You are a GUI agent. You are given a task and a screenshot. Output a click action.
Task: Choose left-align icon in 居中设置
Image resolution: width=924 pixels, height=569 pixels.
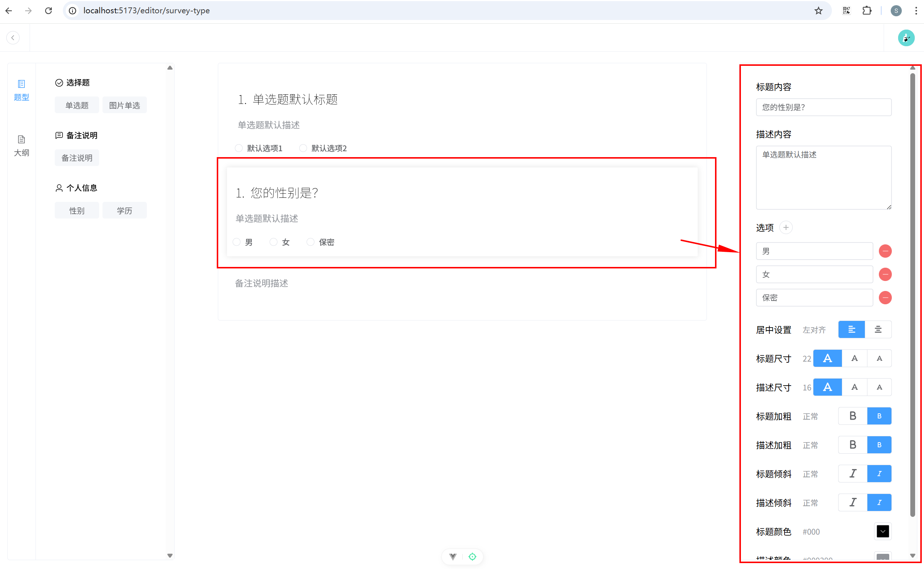[852, 330]
